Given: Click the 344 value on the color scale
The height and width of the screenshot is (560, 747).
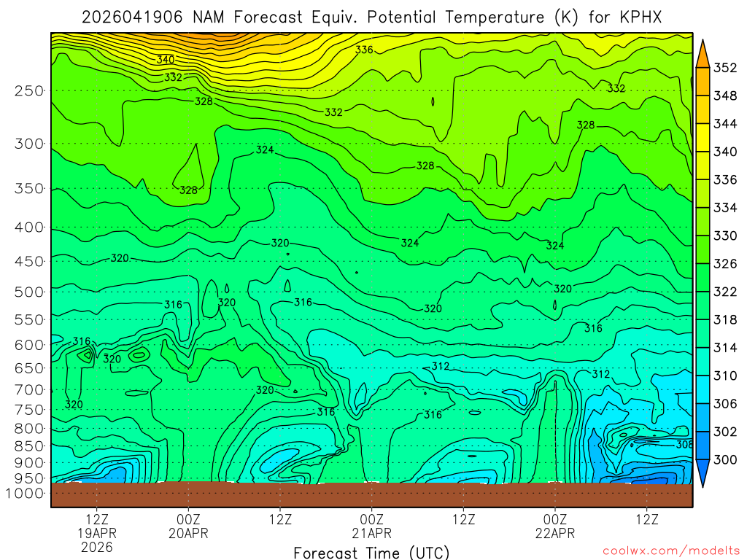Looking at the screenshot, I should [x=725, y=124].
